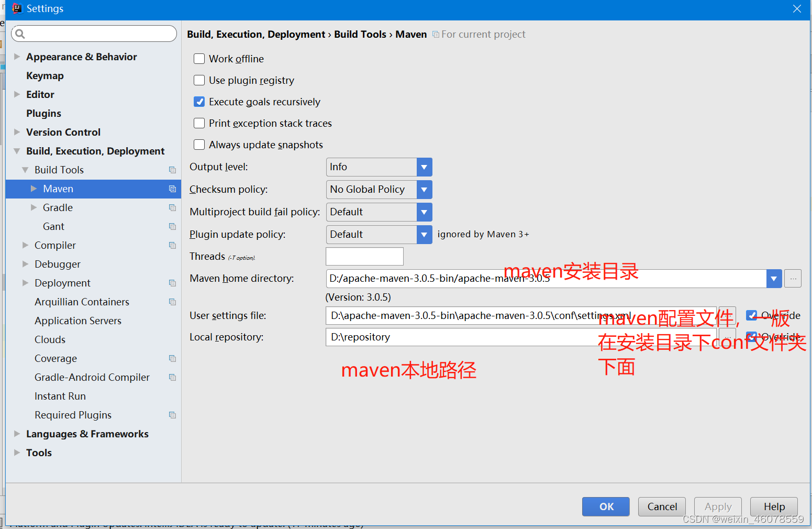Enable Always update snapshots checkbox
Image resolution: width=812 pixels, height=529 pixels.
pos(199,145)
